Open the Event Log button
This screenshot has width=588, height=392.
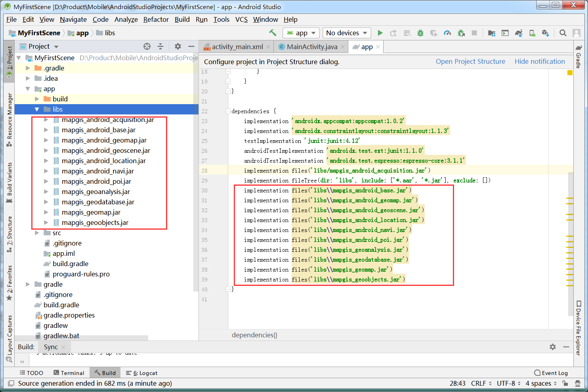point(551,373)
